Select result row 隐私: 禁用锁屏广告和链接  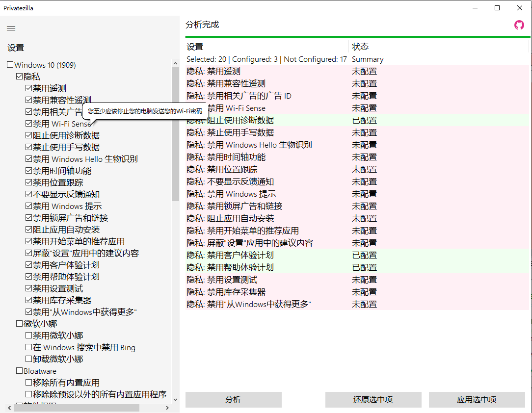pos(357,206)
